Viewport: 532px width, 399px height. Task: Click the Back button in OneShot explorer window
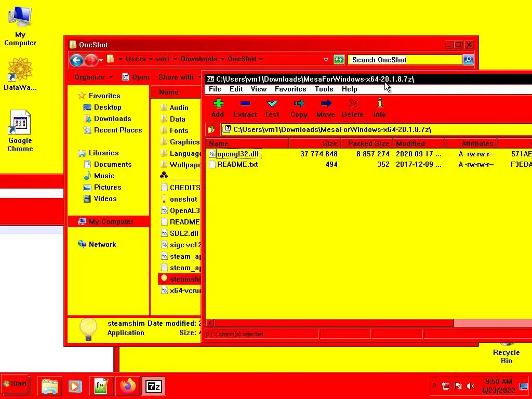coord(76,60)
